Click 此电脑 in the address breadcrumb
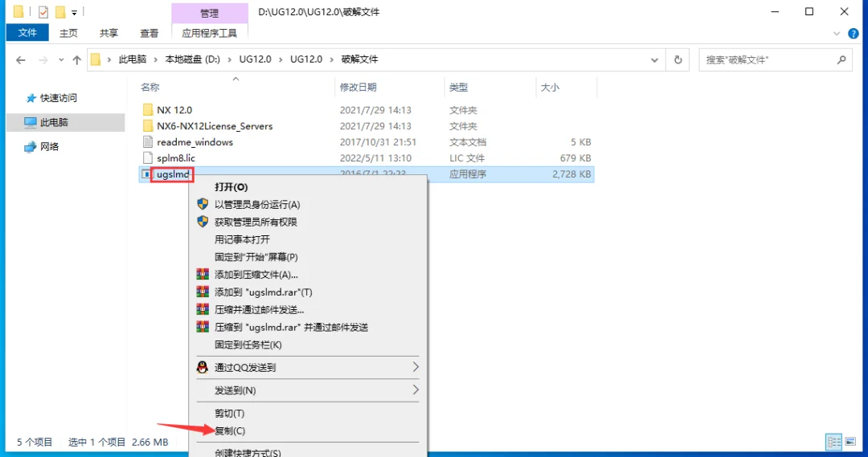Viewport: 868px width, 457px height. tap(133, 59)
